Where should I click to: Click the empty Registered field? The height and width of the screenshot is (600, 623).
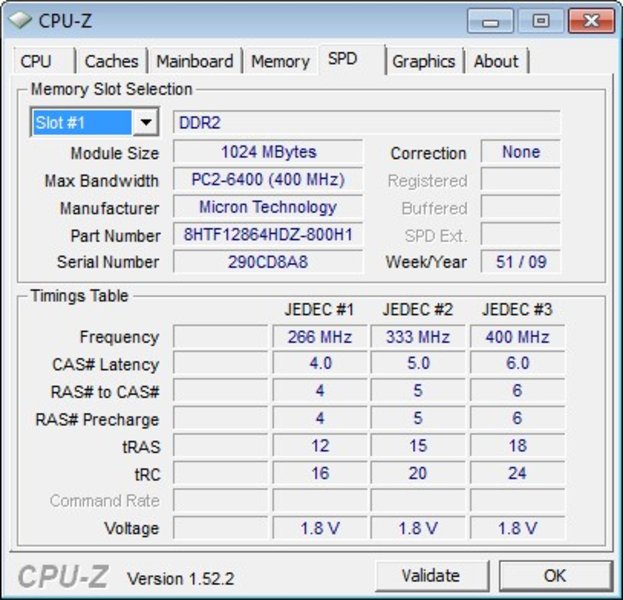coord(520,179)
